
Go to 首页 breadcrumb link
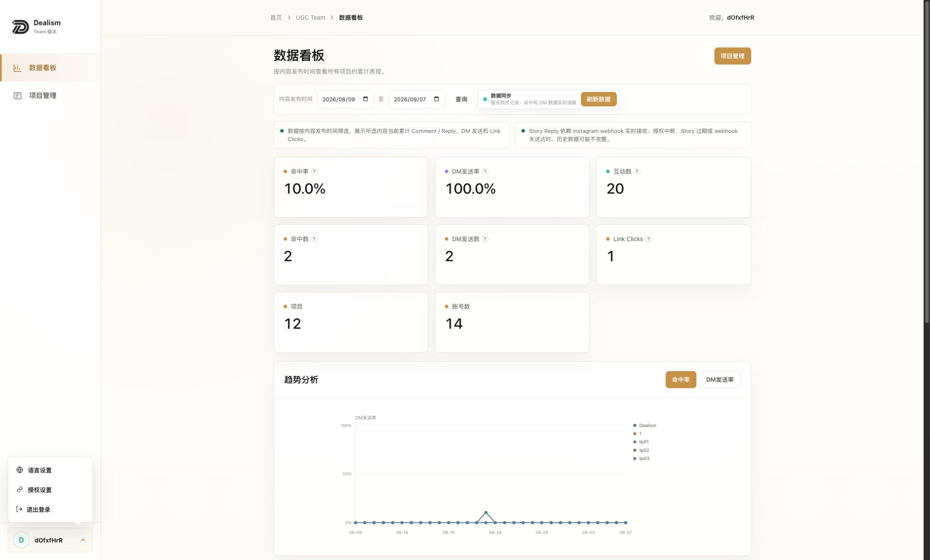pos(276,18)
